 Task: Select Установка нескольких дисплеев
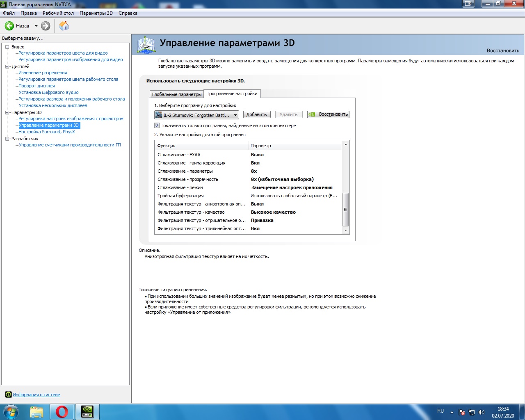pyautogui.click(x=53, y=105)
